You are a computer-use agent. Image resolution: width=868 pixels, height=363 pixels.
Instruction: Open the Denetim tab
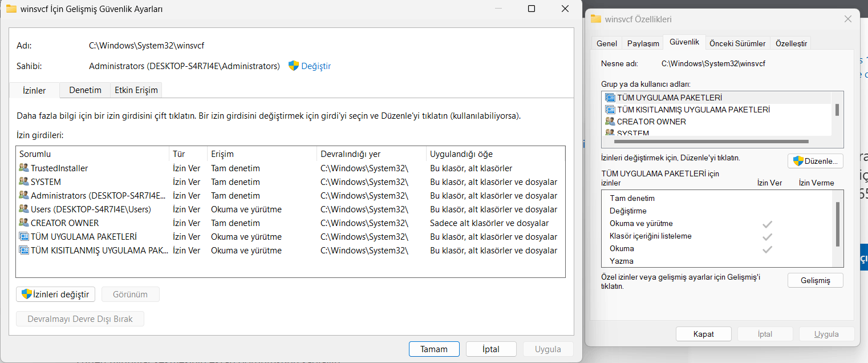click(x=85, y=90)
